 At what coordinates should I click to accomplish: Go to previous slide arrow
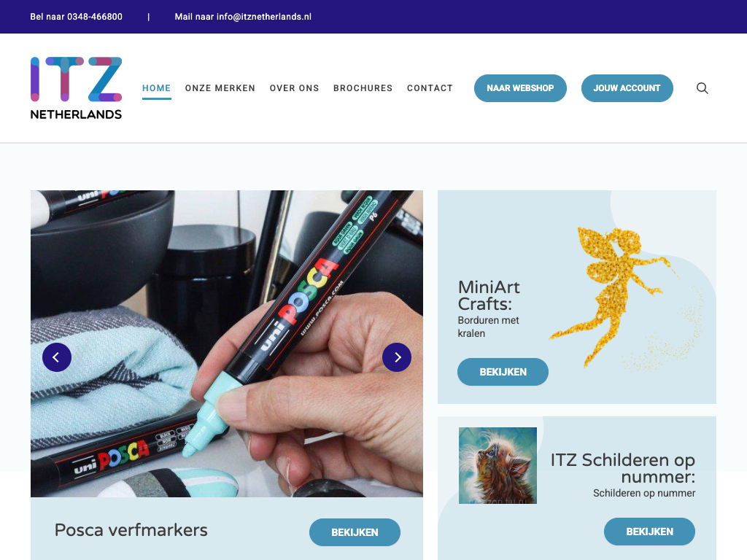click(x=57, y=357)
